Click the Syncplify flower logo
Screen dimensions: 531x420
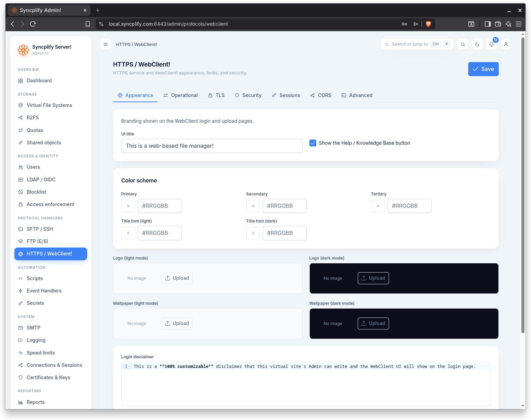[23, 50]
